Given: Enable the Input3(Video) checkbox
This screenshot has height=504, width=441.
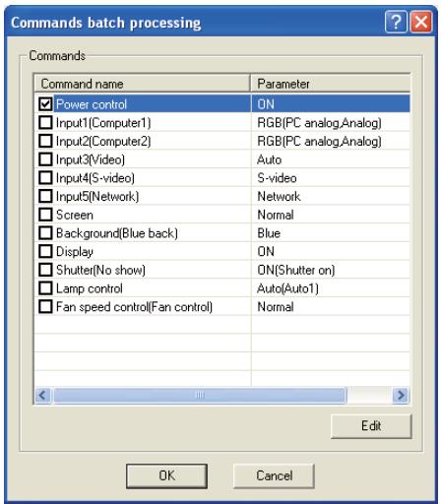Looking at the screenshot, I should click(45, 159).
